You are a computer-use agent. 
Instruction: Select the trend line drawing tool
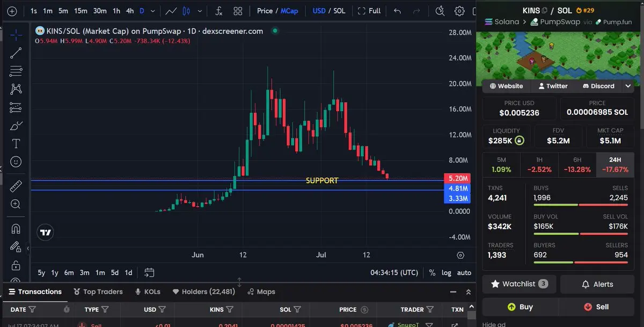tap(16, 53)
